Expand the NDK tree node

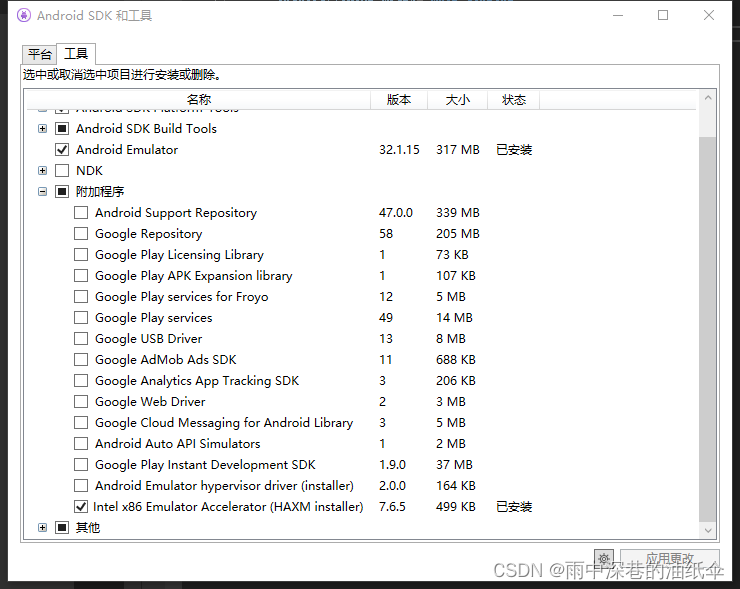42,170
